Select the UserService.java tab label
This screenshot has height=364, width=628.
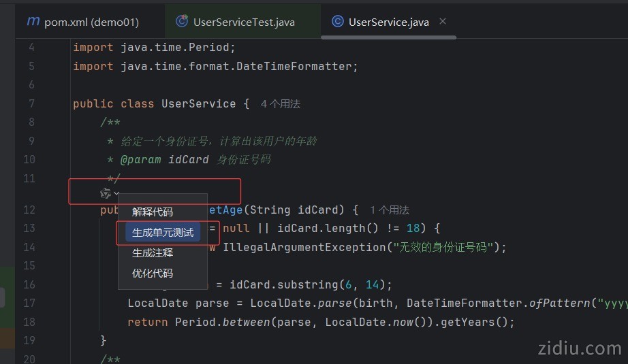click(388, 22)
